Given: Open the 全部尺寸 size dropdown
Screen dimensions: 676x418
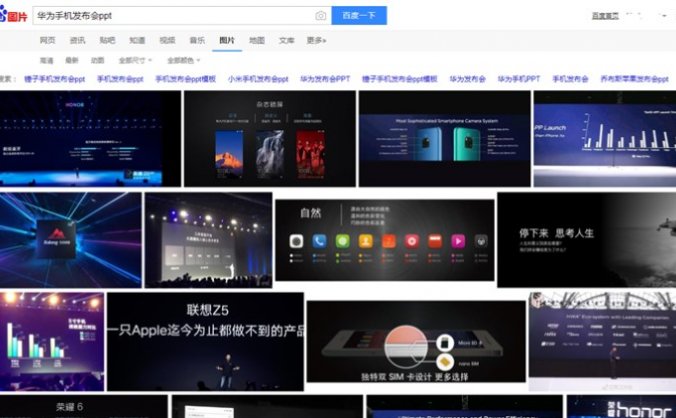Looking at the screenshot, I should click(x=135, y=60).
